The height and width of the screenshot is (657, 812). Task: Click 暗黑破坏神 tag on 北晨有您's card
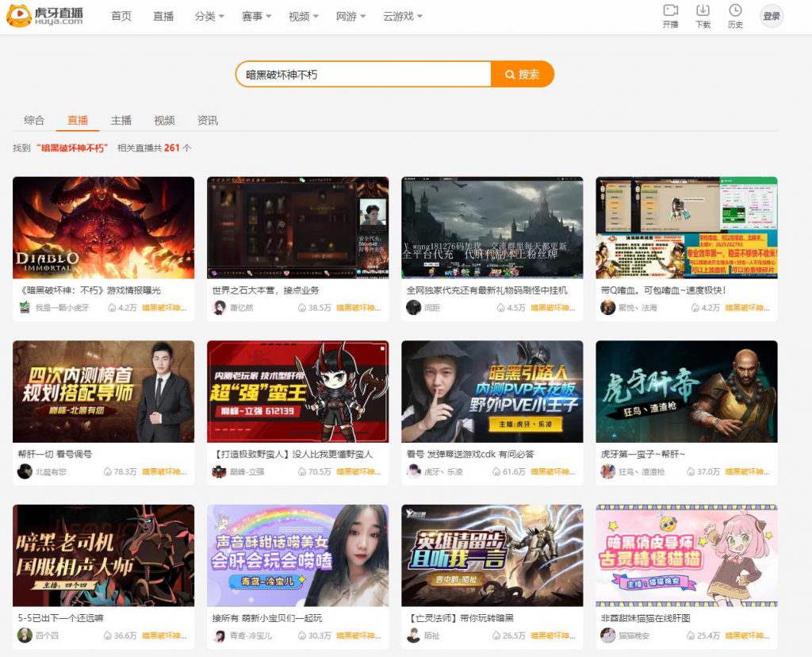point(164,471)
